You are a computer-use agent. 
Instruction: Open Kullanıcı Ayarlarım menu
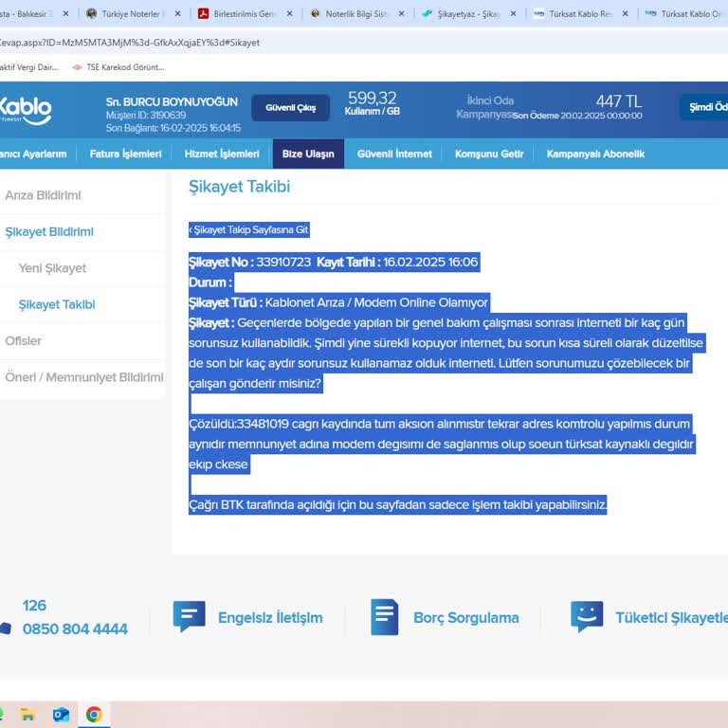pyautogui.click(x=33, y=154)
